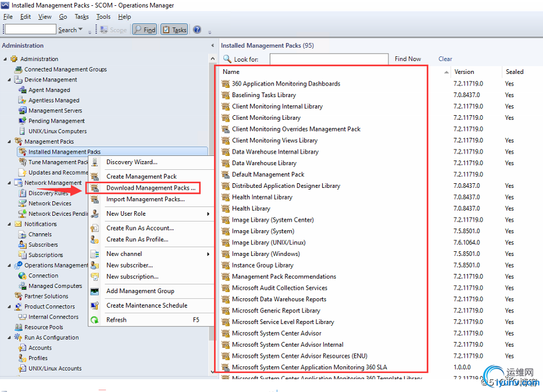
Task: Collapse the Device Management node
Action: tap(9, 80)
